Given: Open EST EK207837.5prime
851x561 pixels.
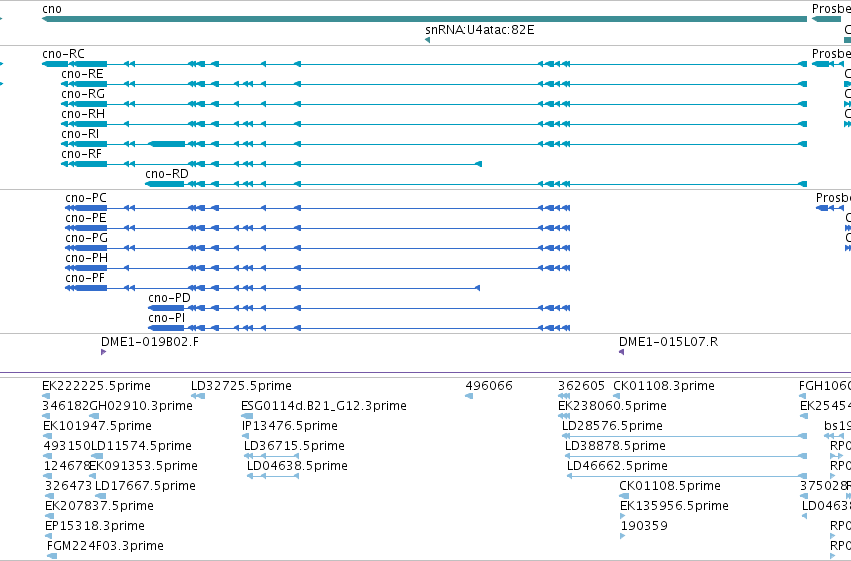Looking at the screenshot, I should click(99, 506).
